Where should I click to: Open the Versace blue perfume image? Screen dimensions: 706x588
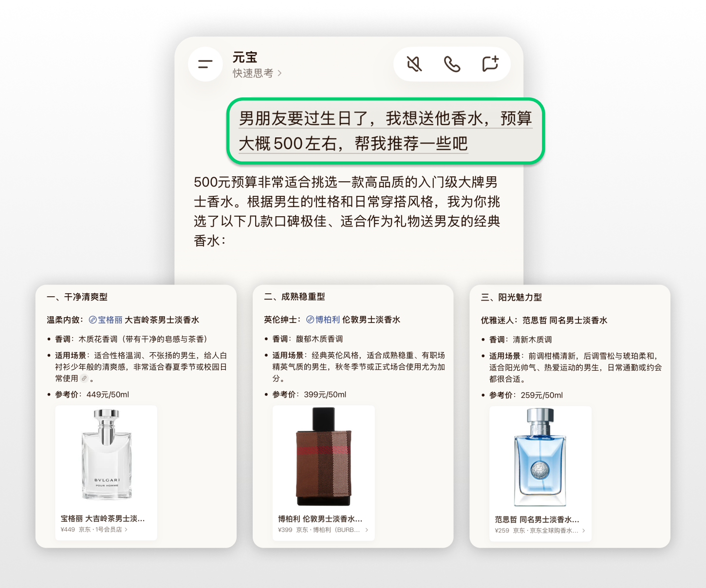540,456
